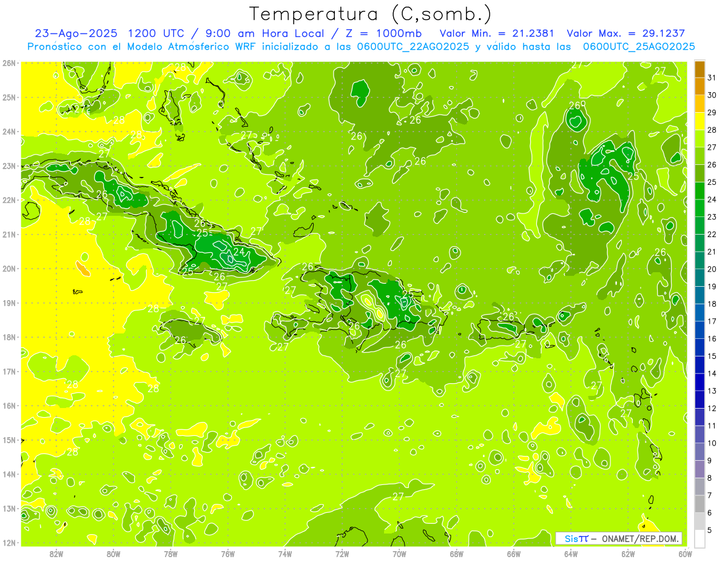728x562 pixels.
Task: Click legend value '31' on the color scale
Action: coord(712,78)
